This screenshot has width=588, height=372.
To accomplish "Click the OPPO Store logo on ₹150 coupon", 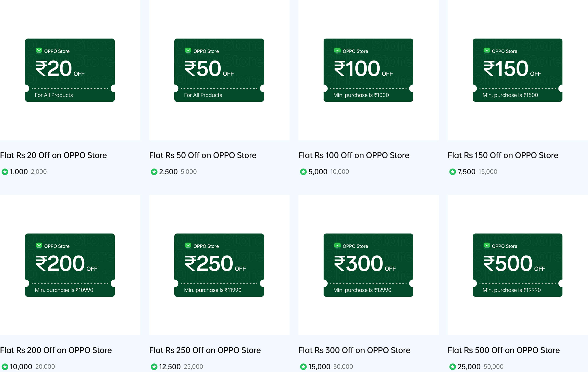I will coord(486,51).
